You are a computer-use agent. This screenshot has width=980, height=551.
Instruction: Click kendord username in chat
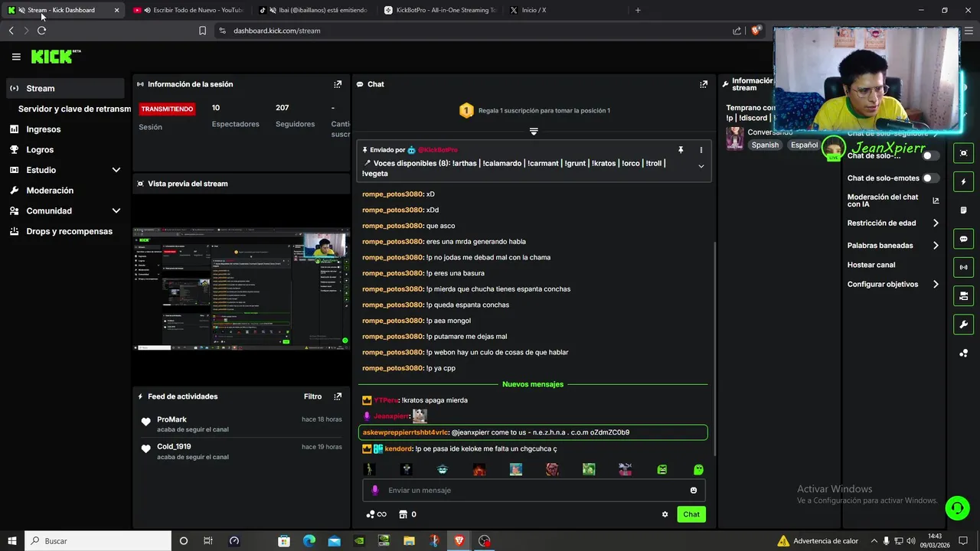click(398, 448)
